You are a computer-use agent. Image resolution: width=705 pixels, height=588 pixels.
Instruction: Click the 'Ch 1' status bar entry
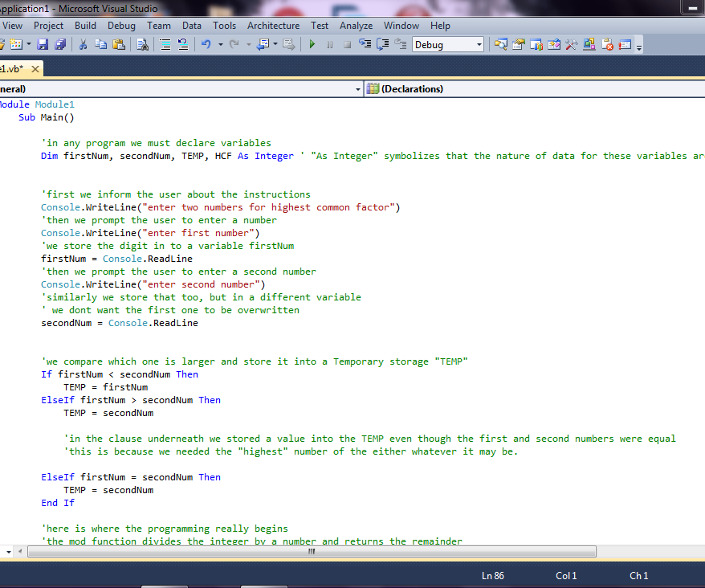tap(638, 575)
